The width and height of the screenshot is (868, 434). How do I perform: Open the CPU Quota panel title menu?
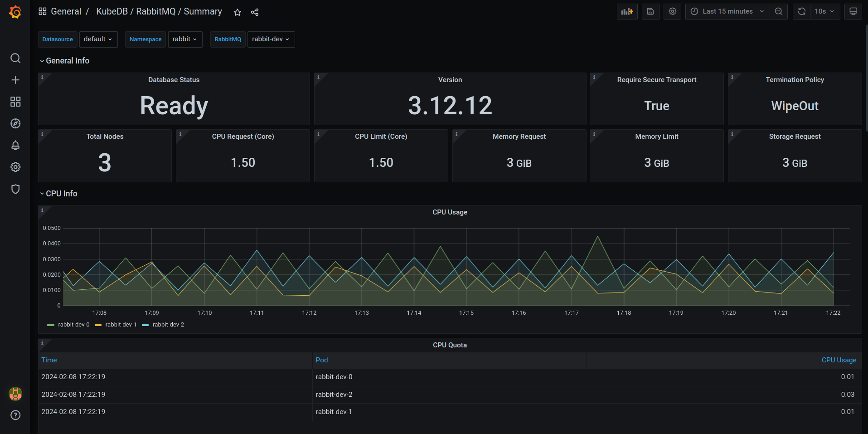point(450,345)
